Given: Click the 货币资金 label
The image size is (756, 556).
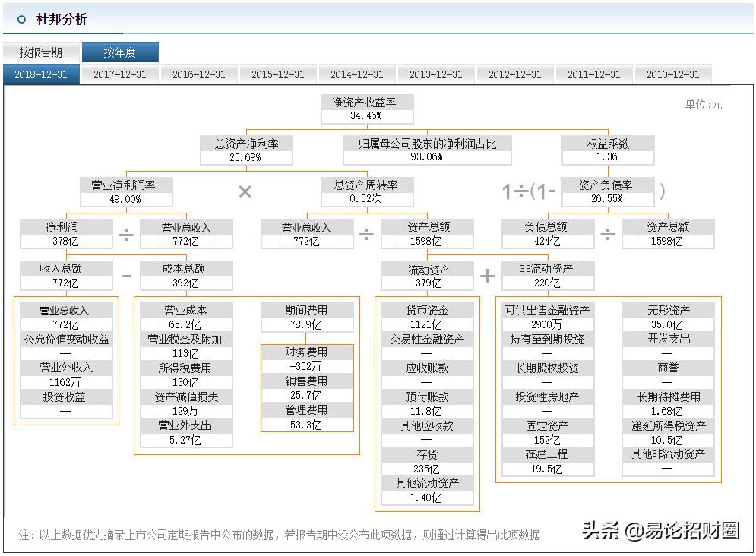Looking at the screenshot, I should tap(427, 310).
